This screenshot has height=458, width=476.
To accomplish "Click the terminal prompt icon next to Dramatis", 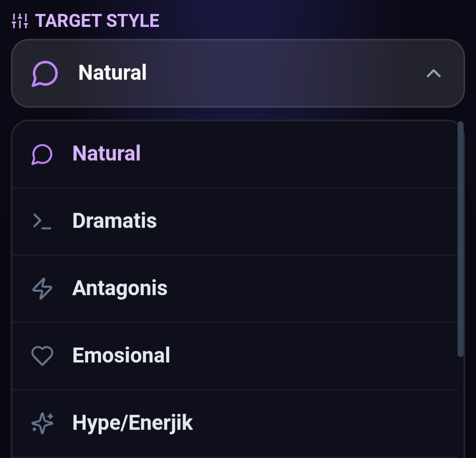I will click(x=42, y=221).
